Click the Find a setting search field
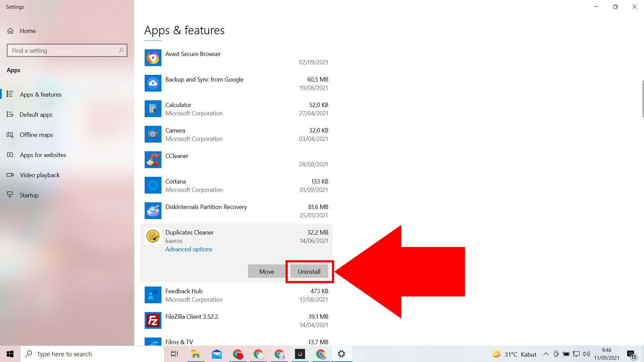 (67, 50)
